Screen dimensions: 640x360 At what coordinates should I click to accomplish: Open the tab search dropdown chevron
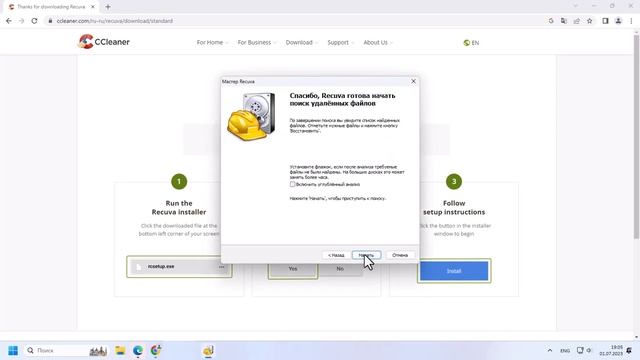point(576,6)
